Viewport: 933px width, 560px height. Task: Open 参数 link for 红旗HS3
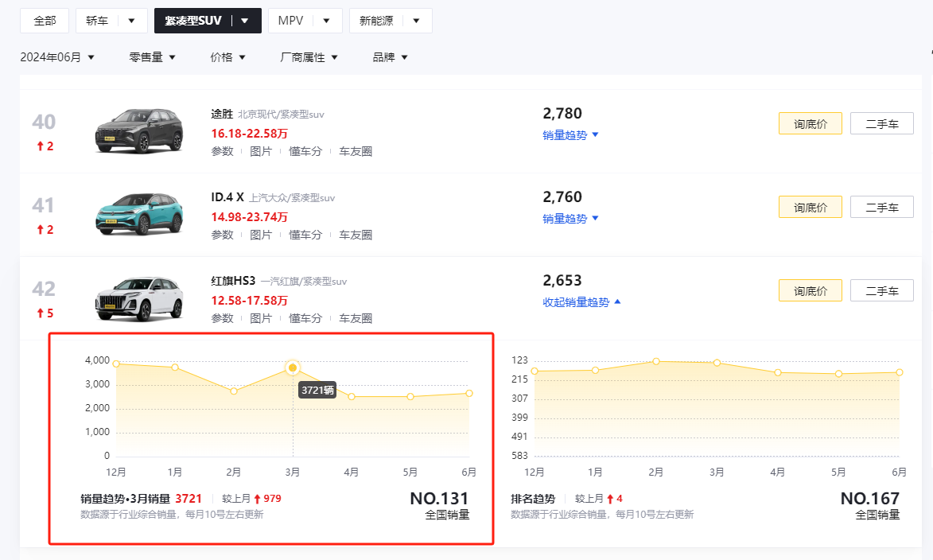pyautogui.click(x=222, y=318)
